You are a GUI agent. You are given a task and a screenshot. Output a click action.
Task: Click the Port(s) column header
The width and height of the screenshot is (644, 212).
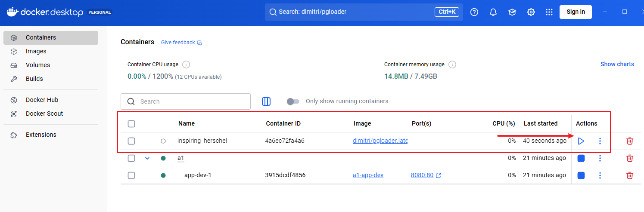click(x=421, y=123)
